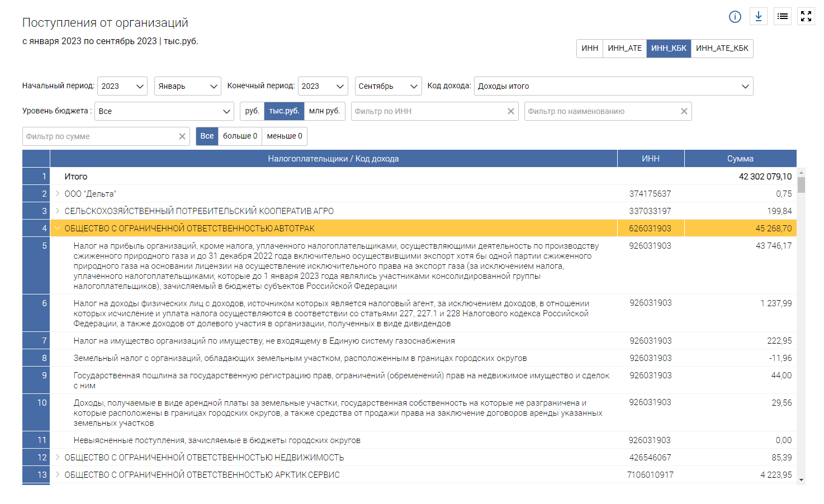
Task: Open the Январь start month dropdown
Action: click(x=187, y=86)
